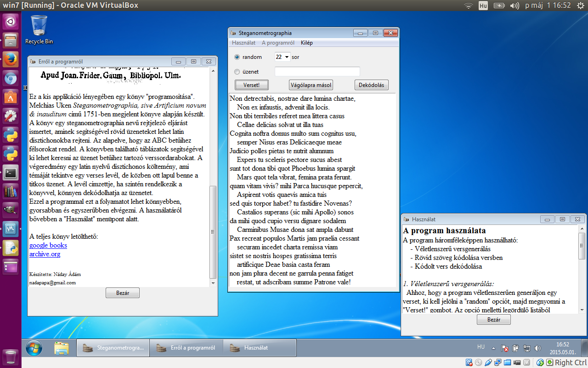Launch Firefox from the Ubuntu launcher
This screenshot has width=588, height=368.
point(10,58)
